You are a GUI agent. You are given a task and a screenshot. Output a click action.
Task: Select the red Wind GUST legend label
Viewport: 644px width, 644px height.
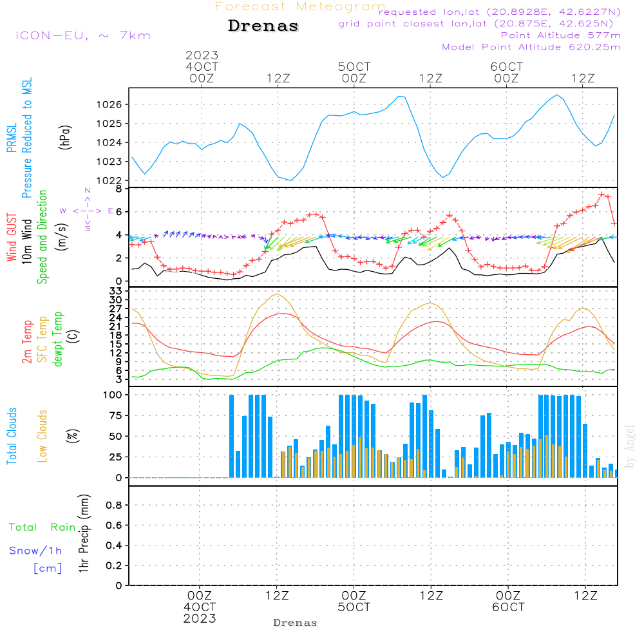tap(12, 238)
